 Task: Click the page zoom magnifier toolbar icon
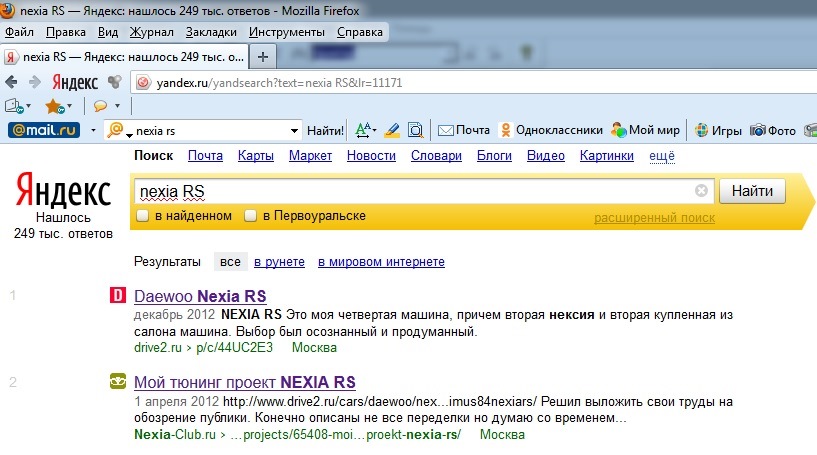415,130
